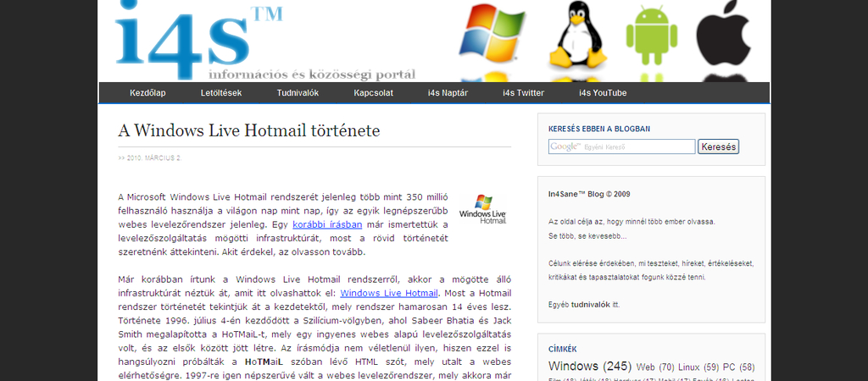Click the tagline 'információs és közösségi portál'

312,75
